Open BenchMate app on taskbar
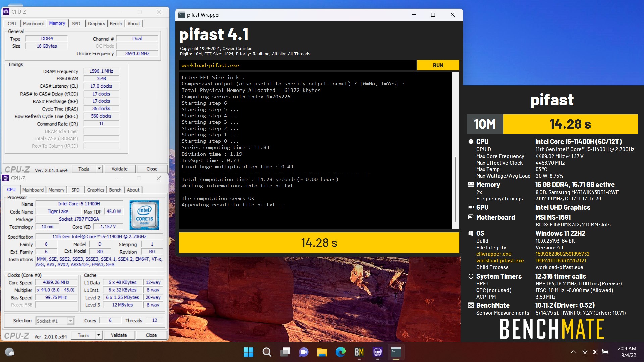Screen dimensions: 644x362 click(x=359, y=352)
